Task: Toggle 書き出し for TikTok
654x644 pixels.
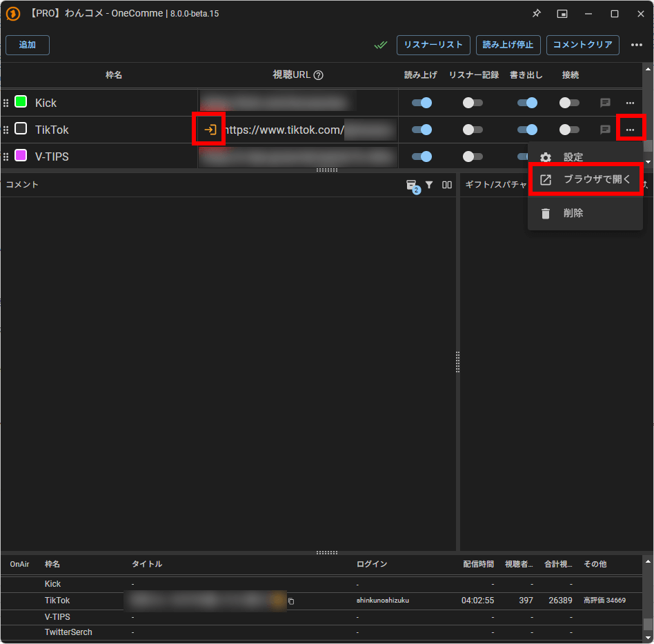Action: (x=527, y=130)
